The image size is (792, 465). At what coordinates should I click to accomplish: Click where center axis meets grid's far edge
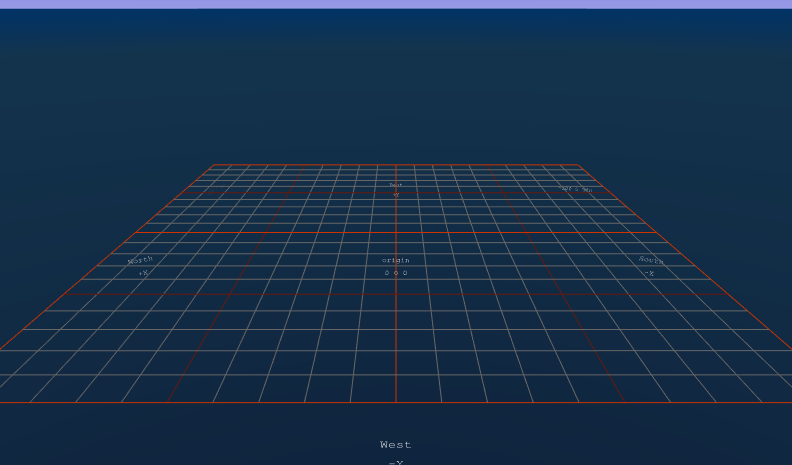[x=396, y=165]
